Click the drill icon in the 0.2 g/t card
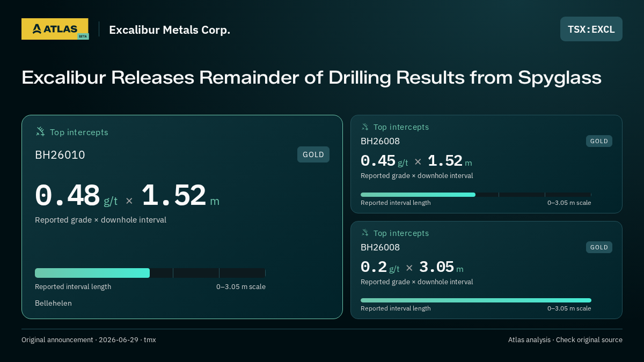 click(365, 233)
